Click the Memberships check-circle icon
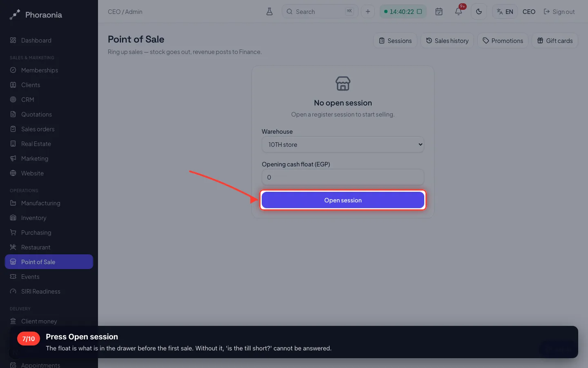This screenshot has height=368, width=588. tap(13, 70)
